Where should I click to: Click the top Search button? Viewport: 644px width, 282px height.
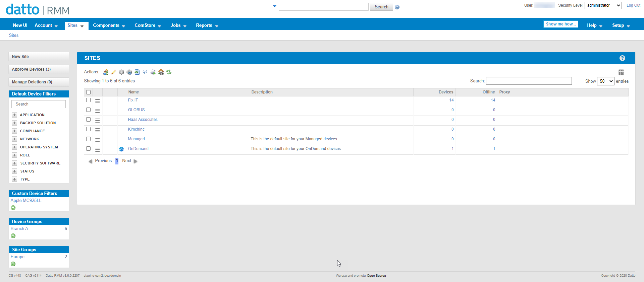(381, 7)
